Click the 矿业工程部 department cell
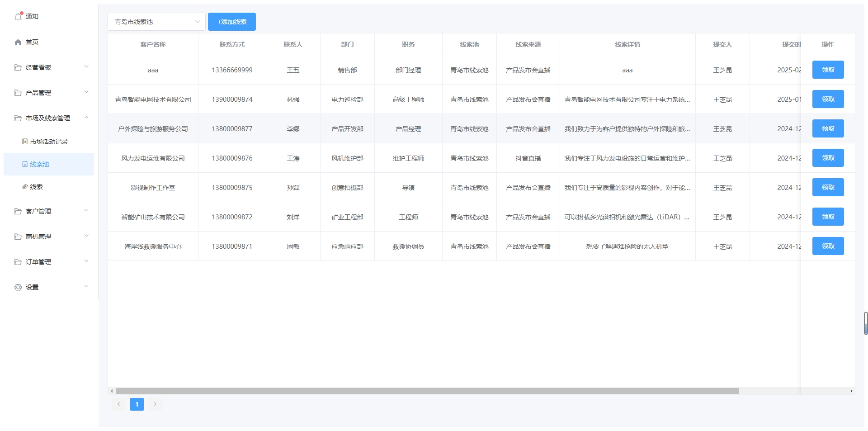The height and width of the screenshot is (431, 868). tap(347, 217)
